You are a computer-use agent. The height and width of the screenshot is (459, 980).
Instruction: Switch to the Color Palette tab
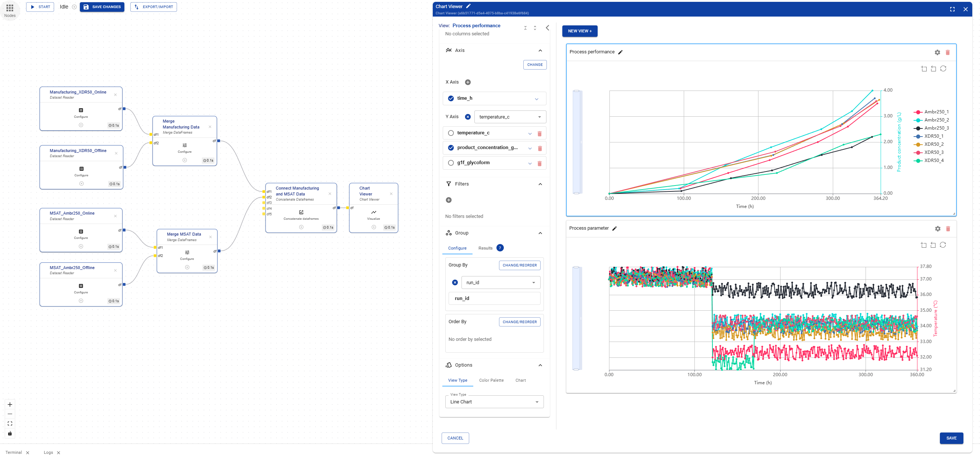click(x=491, y=380)
